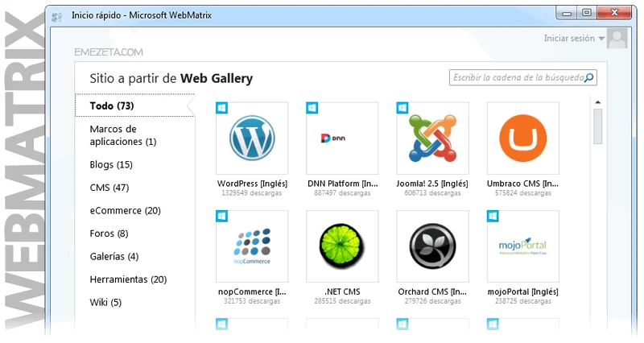The height and width of the screenshot is (343, 644).
Task: Select the WordPress logo thumbnail
Action: point(252,138)
